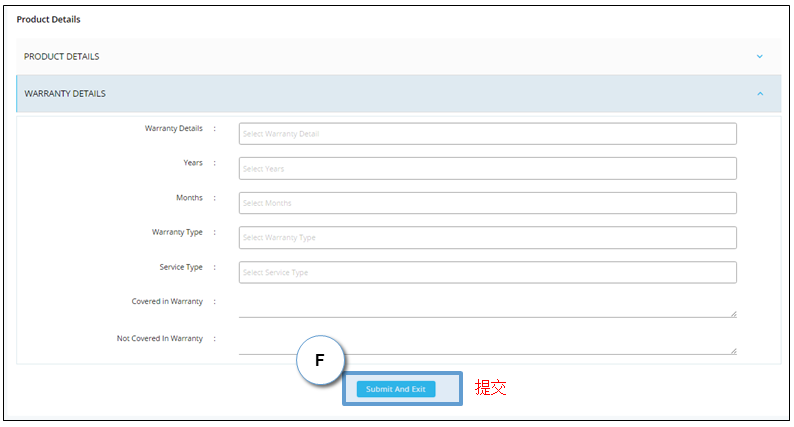Collapse the WARRANTY DETAILS section chevron

click(760, 94)
